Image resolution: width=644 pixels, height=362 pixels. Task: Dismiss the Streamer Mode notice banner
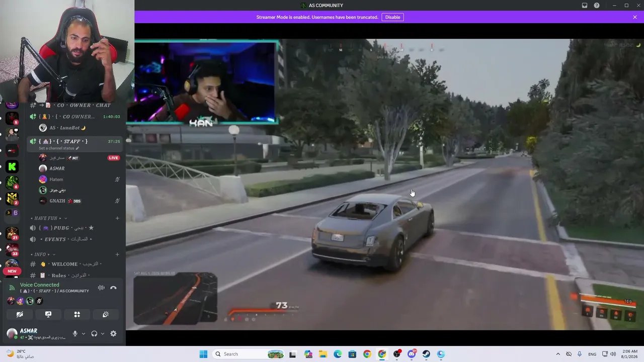pos(635,17)
